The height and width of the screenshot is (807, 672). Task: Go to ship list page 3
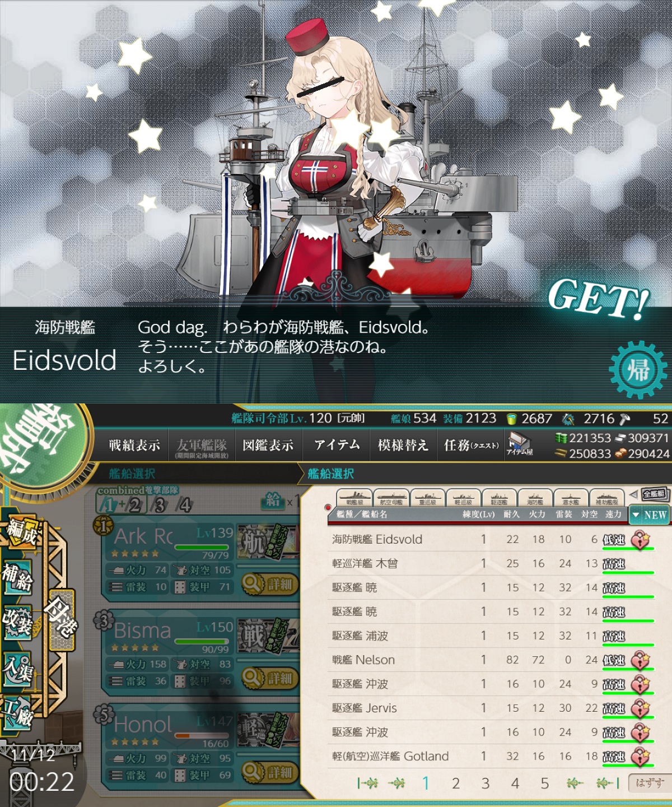486,783
